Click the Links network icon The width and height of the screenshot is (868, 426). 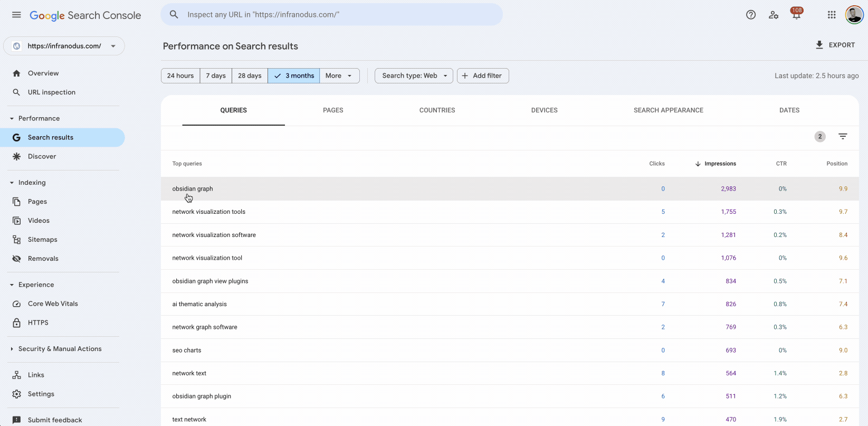tap(16, 375)
